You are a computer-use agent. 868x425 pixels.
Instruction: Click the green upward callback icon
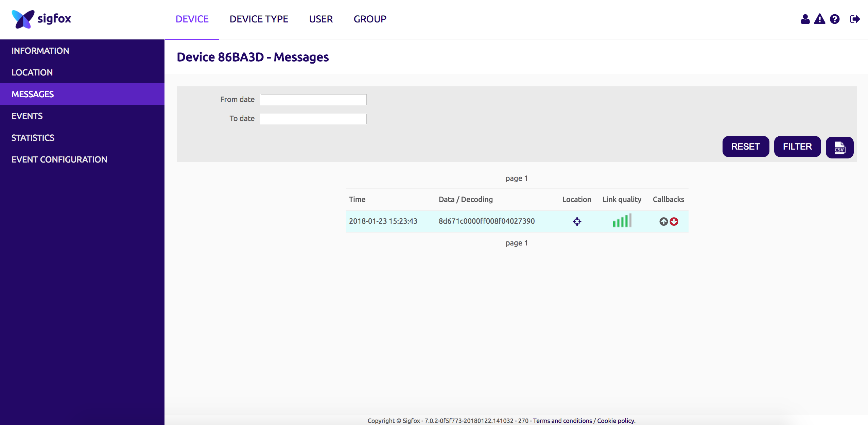663,221
